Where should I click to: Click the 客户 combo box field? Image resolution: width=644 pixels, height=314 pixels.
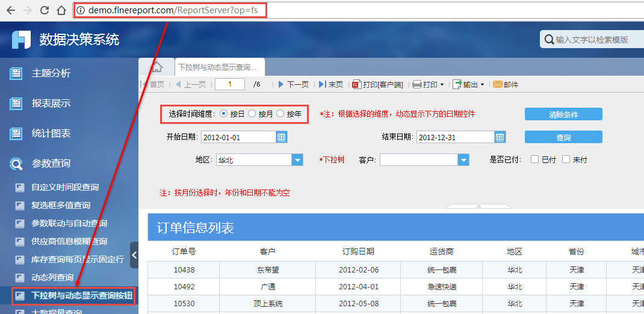coord(419,160)
